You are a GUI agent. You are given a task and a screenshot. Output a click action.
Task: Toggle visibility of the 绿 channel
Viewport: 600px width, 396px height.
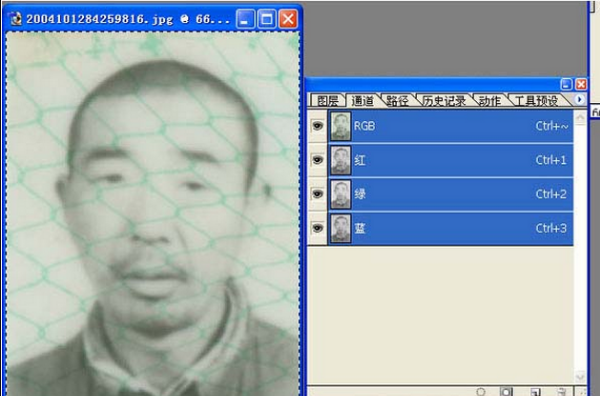[x=317, y=194]
